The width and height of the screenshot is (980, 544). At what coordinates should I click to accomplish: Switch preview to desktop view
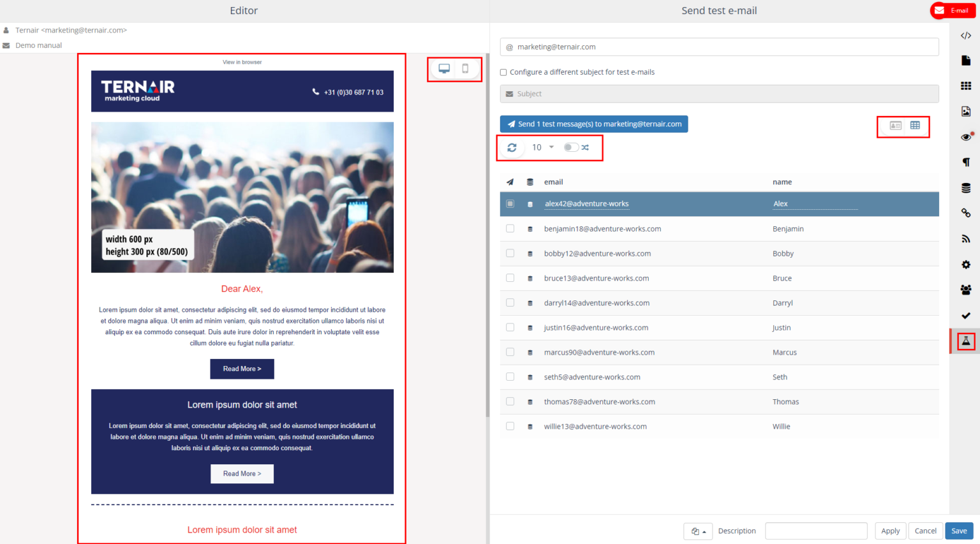[x=444, y=69]
